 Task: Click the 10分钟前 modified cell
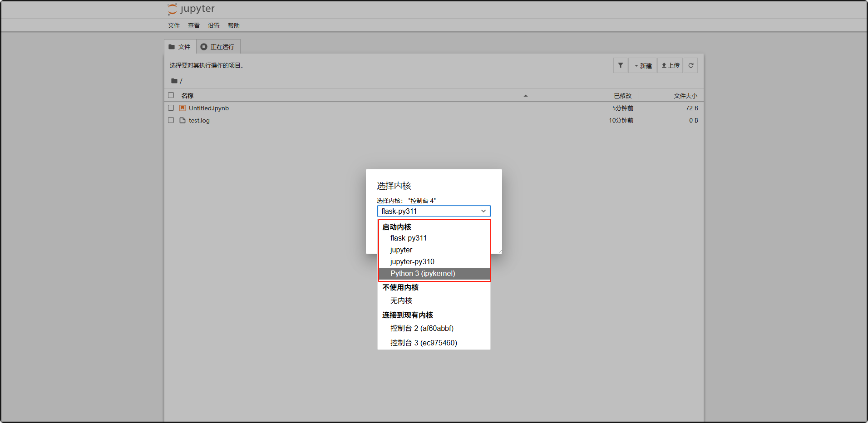coord(621,120)
